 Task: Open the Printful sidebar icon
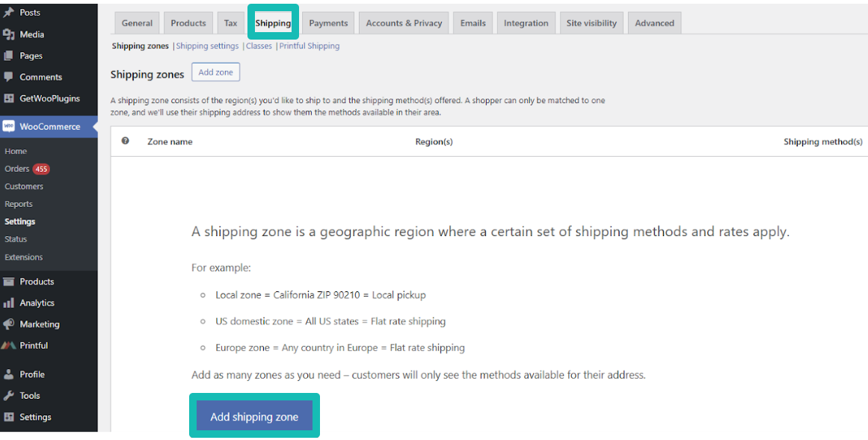7,345
